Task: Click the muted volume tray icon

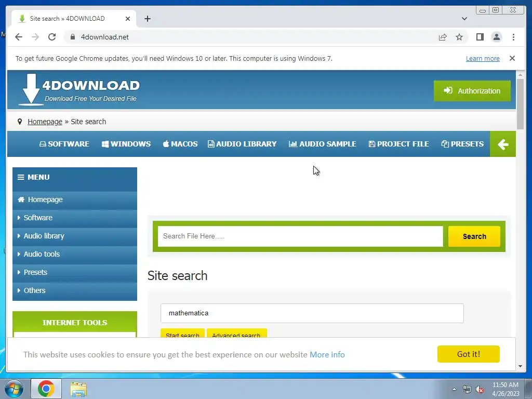Action: coord(480,390)
